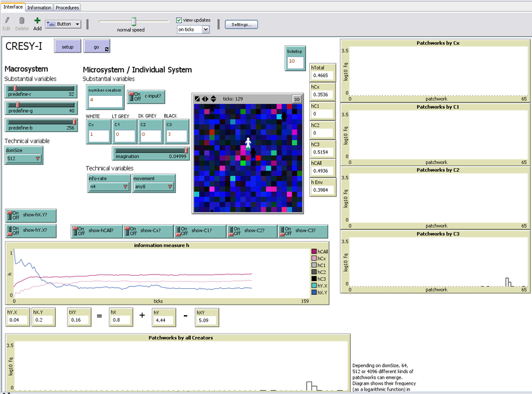Viewport: 532px width, 394px height.
Task: Click the ticks: 129 counter label
Action: pyautogui.click(x=233, y=99)
